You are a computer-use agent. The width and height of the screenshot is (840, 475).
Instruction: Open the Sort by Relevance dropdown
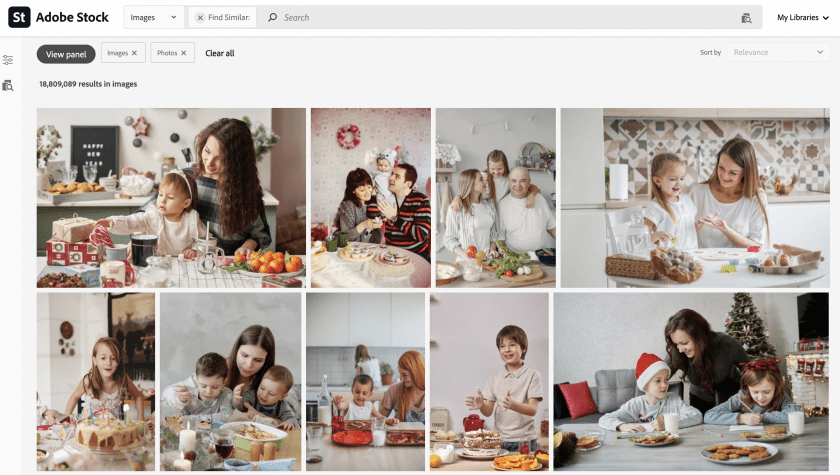pyautogui.click(x=778, y=52)
